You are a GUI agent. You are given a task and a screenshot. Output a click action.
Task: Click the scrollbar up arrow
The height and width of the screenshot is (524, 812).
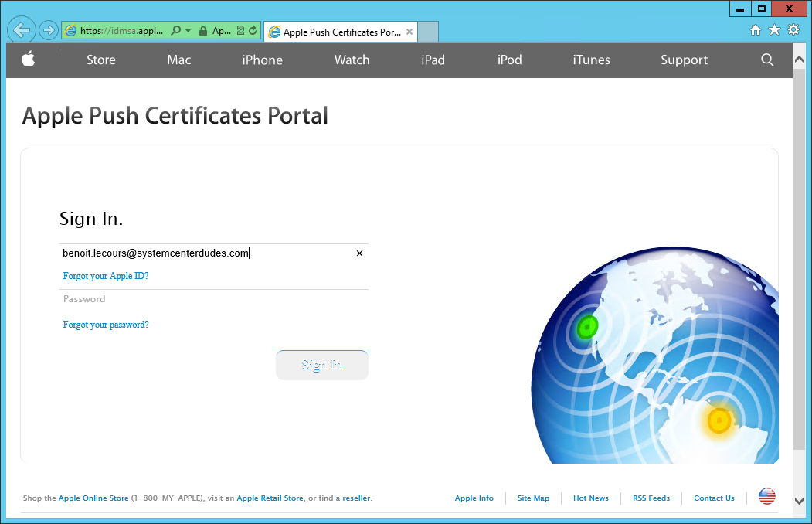tap(799, 59)
